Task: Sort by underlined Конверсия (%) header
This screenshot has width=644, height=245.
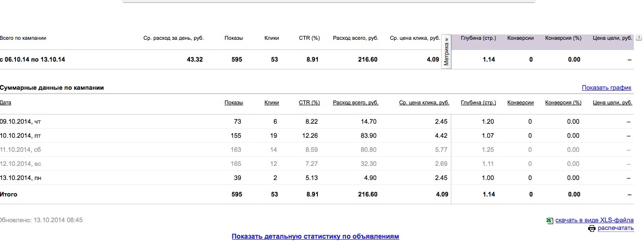Action: coord(563,103)
